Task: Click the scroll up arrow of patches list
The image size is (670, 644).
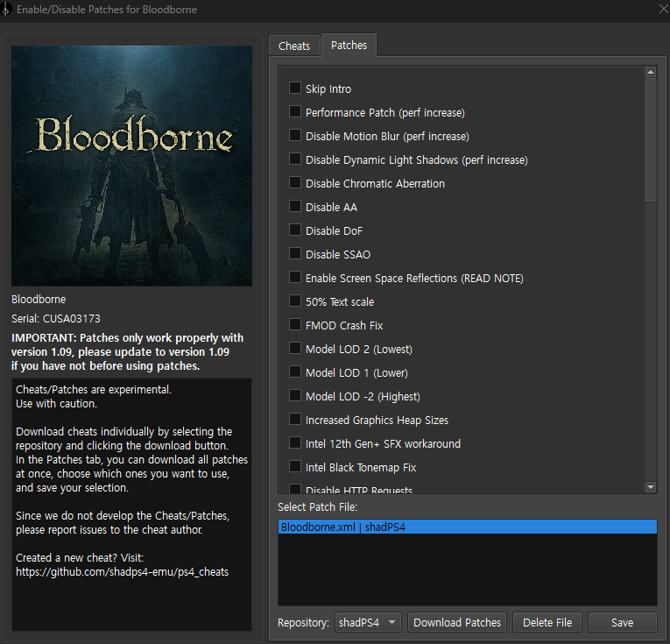Action: 651,72
